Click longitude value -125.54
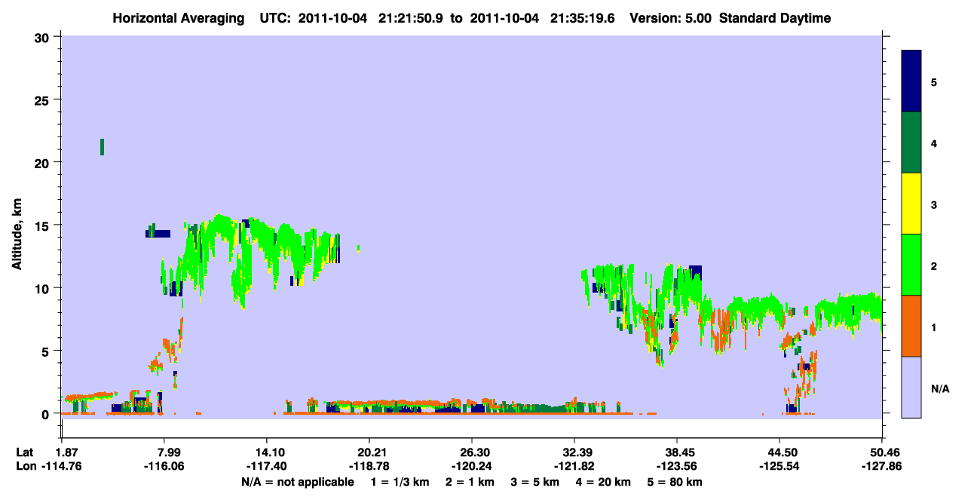The image size is (980, 503). [779, 467]
